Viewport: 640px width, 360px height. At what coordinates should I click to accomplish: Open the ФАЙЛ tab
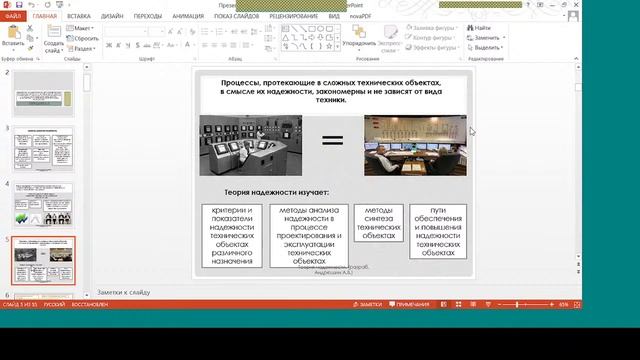13,16
